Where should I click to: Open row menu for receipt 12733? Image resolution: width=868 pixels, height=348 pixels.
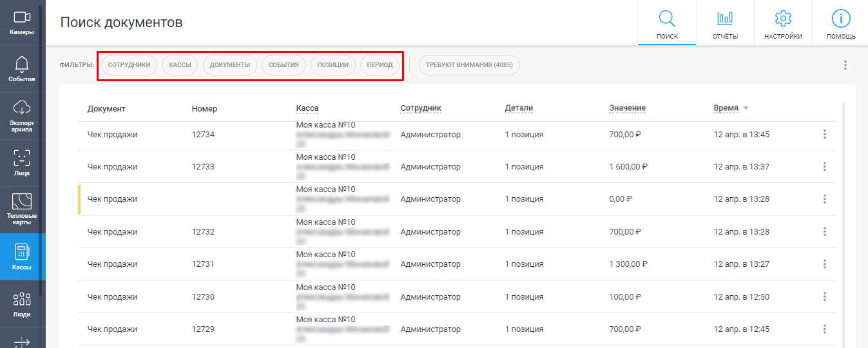coord(825,167)
